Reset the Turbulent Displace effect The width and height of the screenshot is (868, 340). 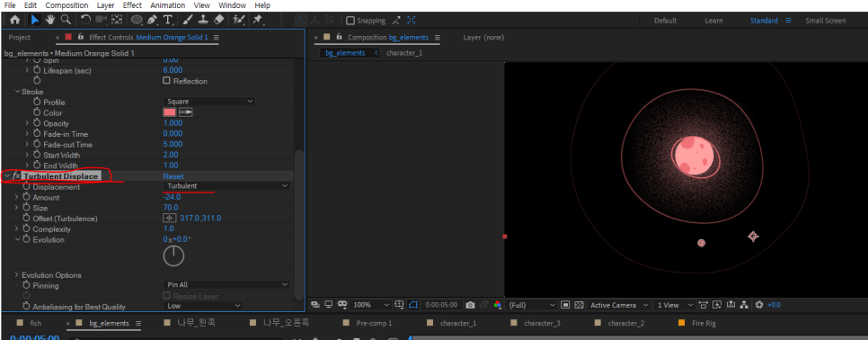click(x=173, y=176)
